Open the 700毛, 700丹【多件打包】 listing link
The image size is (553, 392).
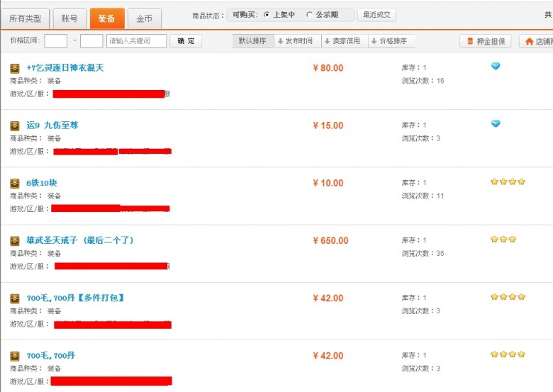coord(75,298)
